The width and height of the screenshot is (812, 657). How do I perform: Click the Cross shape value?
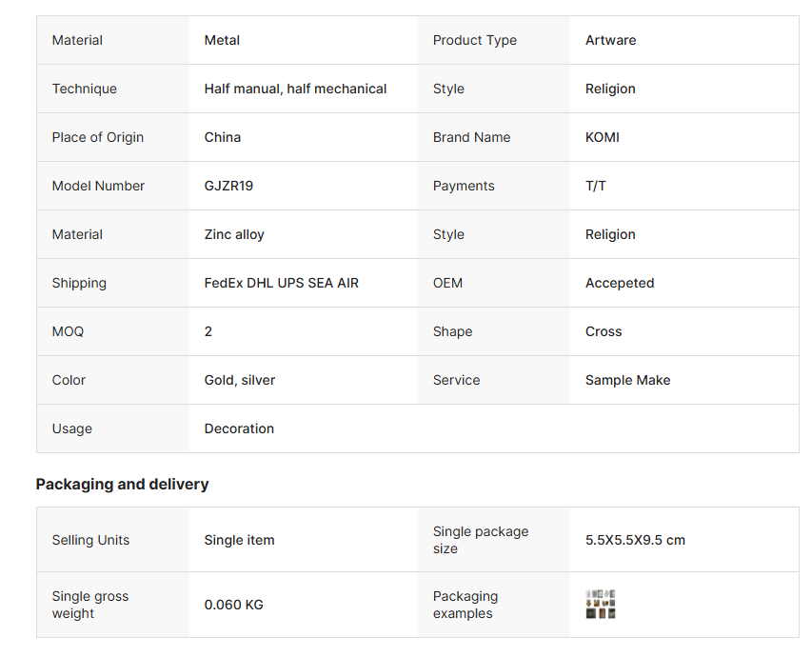point(604,331)
